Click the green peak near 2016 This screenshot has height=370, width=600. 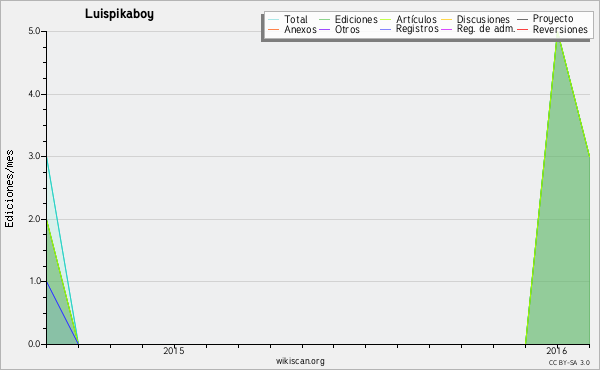(x=558, y=36)
